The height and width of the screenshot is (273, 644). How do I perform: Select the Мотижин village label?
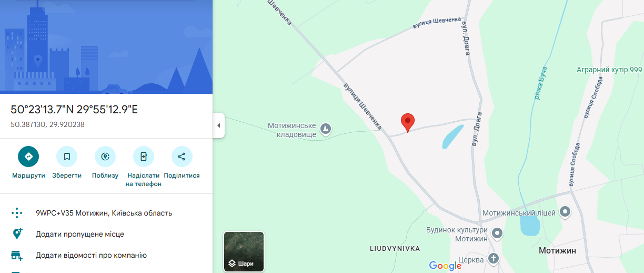pyautogui.click(x=557, y=251)
